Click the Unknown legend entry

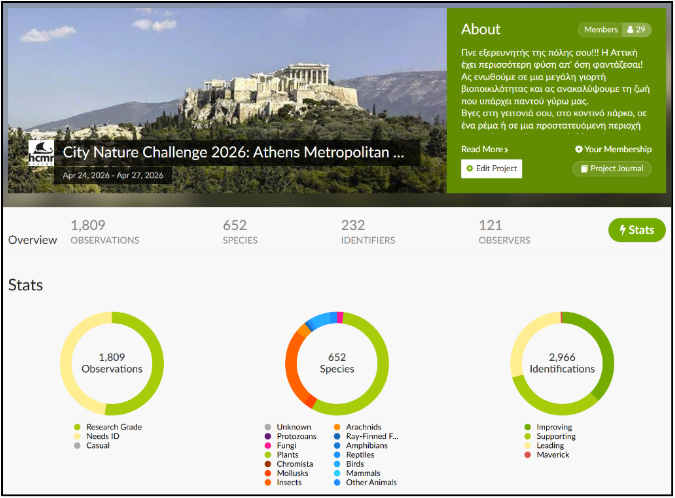coord(288,427)
